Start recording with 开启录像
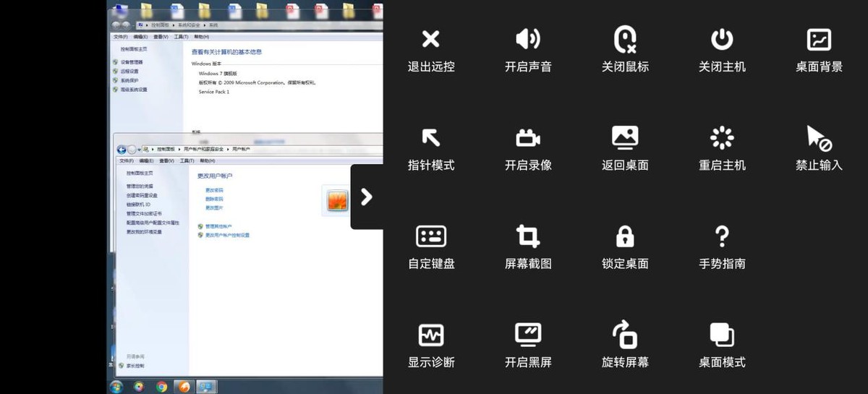Viewport: 868px width, 394px height. (528, 150)
